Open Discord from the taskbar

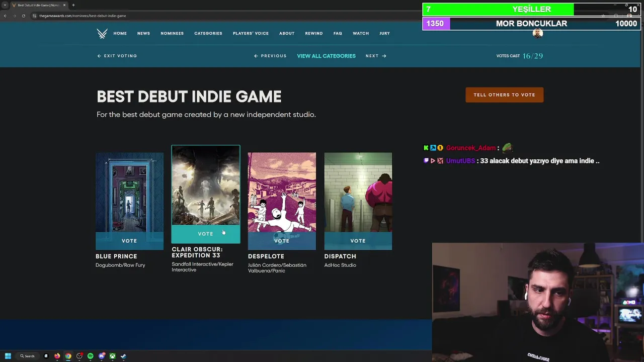(x=101, y=356)
